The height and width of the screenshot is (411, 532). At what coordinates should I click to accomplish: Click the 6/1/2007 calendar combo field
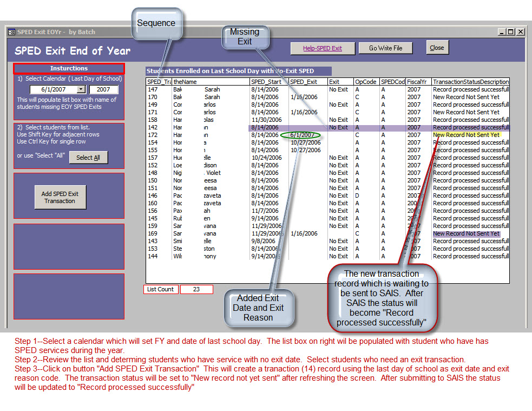57,89
